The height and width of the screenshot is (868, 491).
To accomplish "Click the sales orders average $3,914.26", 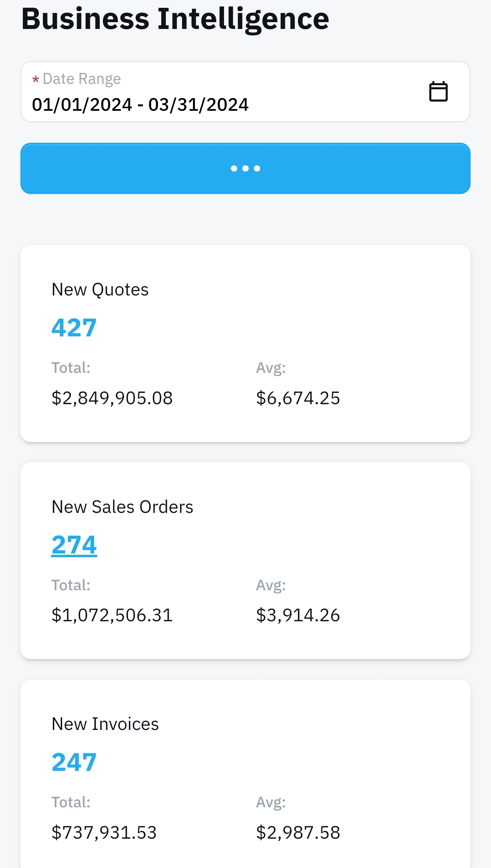I will pyautogui.click(x=298, y=615).
